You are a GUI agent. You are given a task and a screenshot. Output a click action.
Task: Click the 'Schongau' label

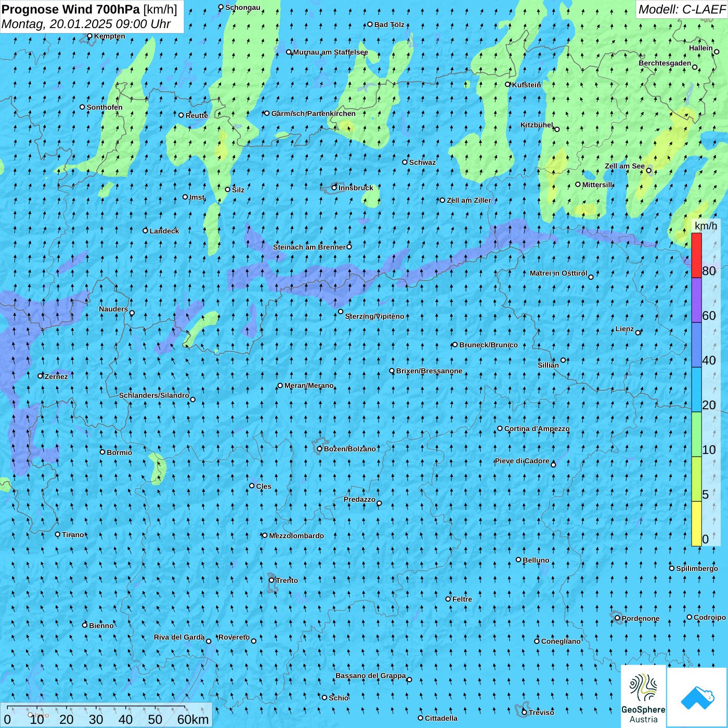243,8
